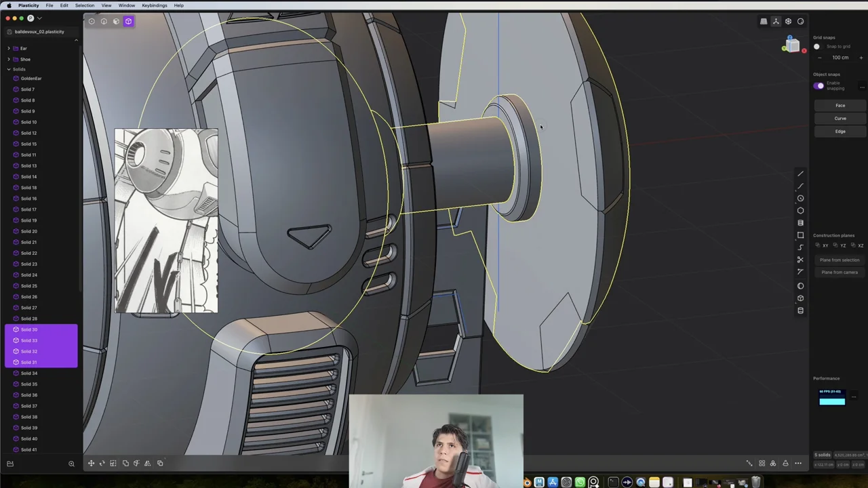Set grid snap size via 100 cm field
Viewport: 868px width, 488px height.
(x=841, y=57)
